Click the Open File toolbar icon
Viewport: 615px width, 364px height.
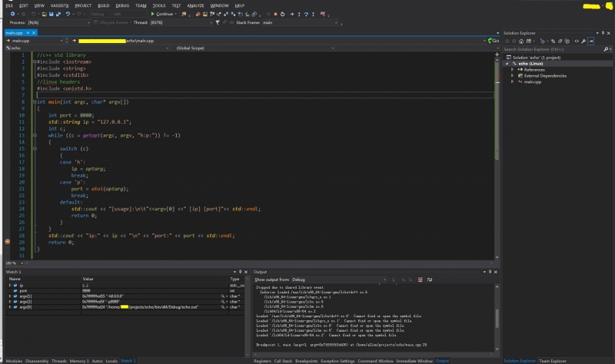(x=45, y=14)
